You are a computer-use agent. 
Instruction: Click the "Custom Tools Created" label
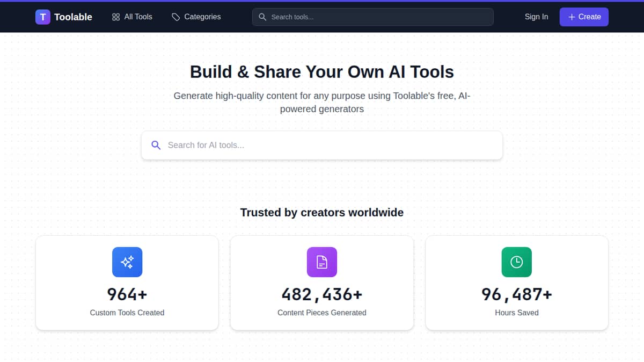[127, 313]
